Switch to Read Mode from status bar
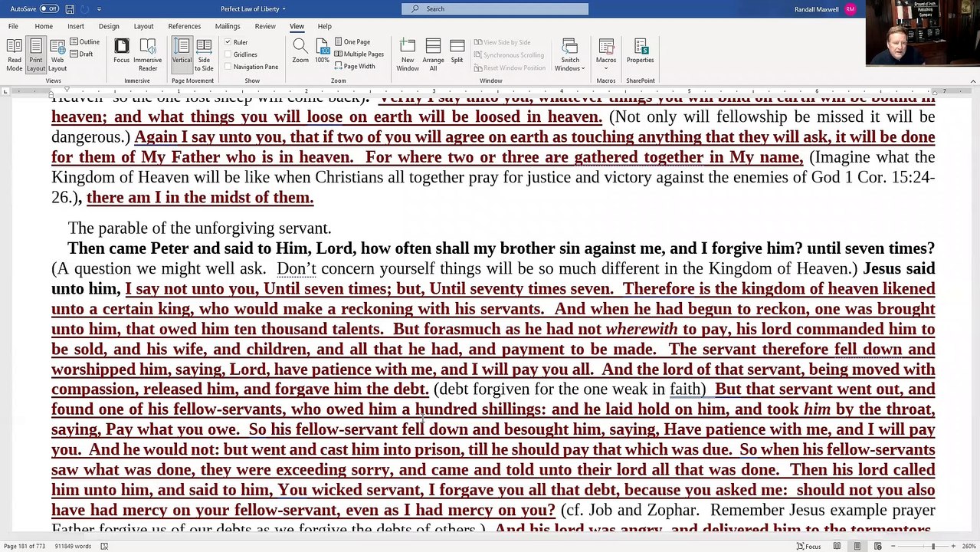 837,547
